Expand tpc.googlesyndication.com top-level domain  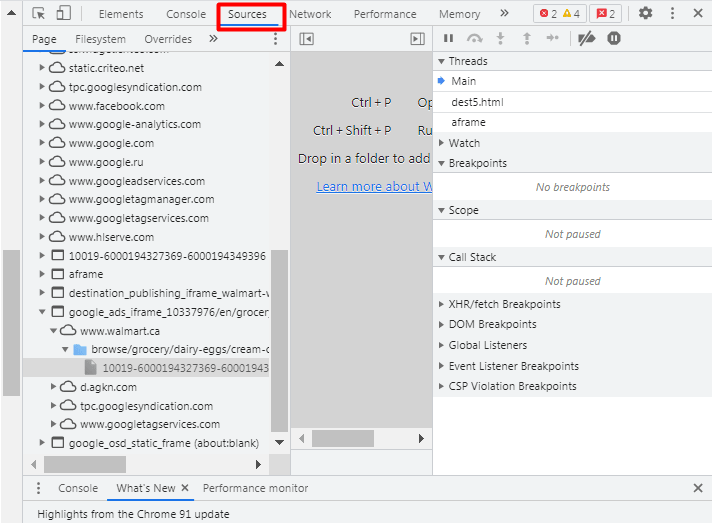click(41, 86)
